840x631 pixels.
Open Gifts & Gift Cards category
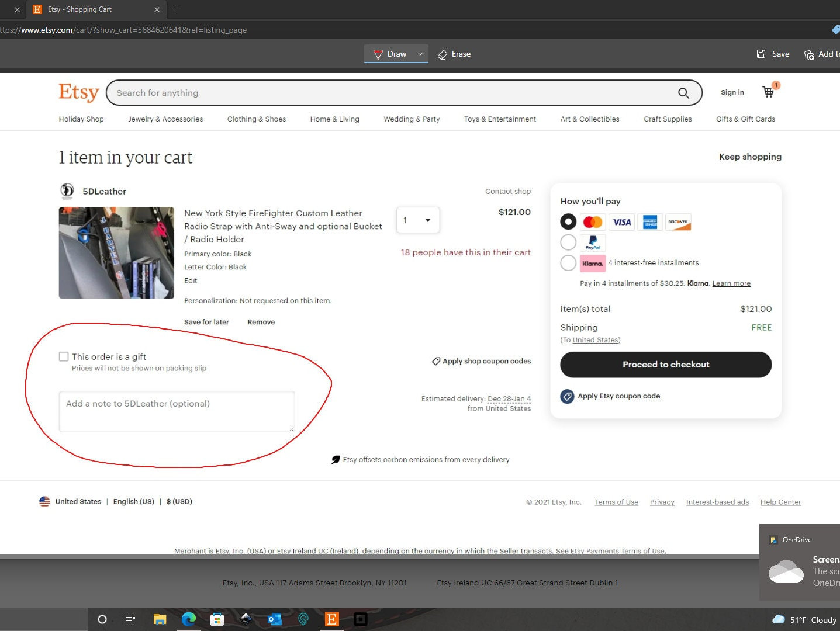click(x=745, y=119)
